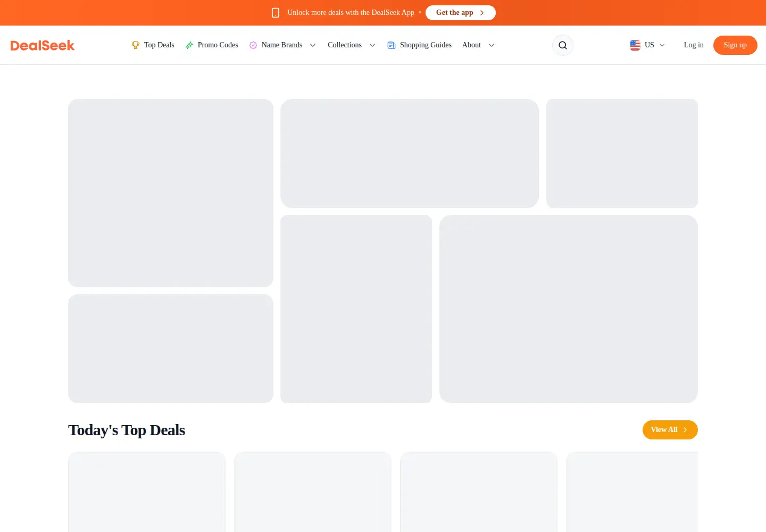Click the arrow inside Get the app
This screenshot has height=532, width=766.
point(482,13)
